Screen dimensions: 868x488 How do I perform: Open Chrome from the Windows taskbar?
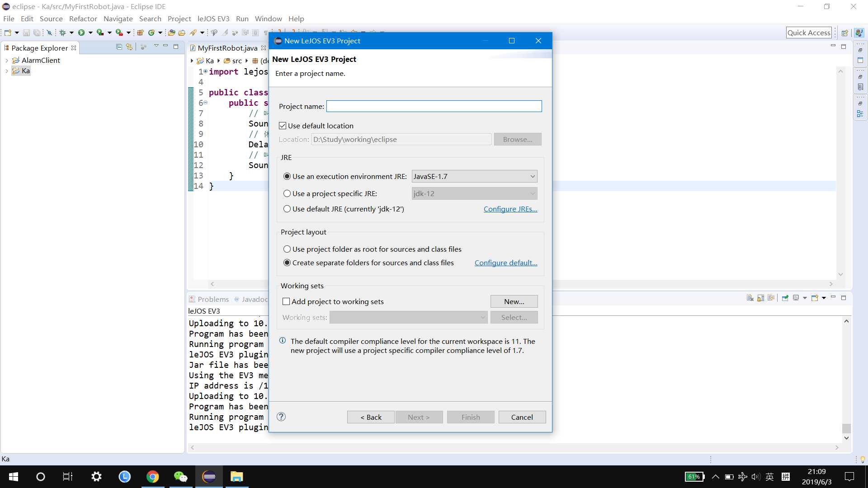tap(153, 477)
